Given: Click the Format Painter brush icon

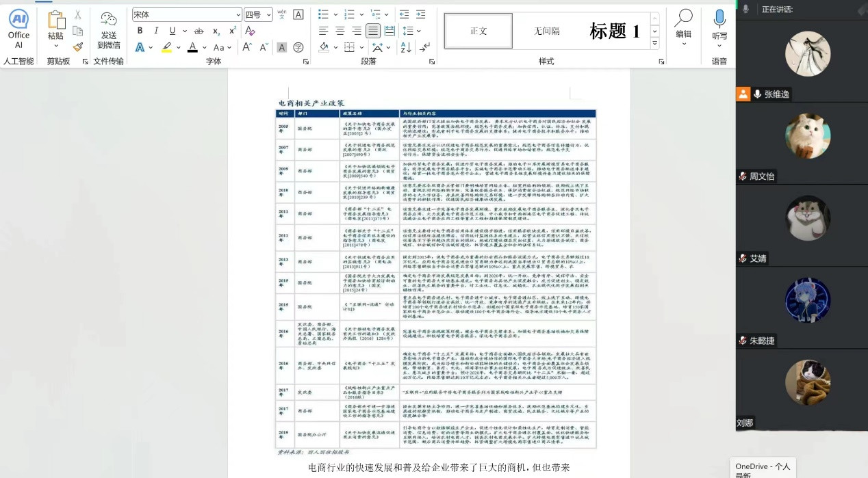Looking at the screenshot, I should 77,47.
